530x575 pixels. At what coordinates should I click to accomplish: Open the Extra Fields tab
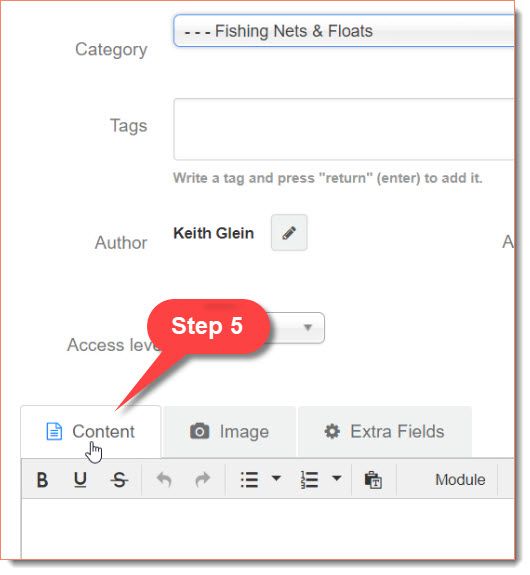385,432
